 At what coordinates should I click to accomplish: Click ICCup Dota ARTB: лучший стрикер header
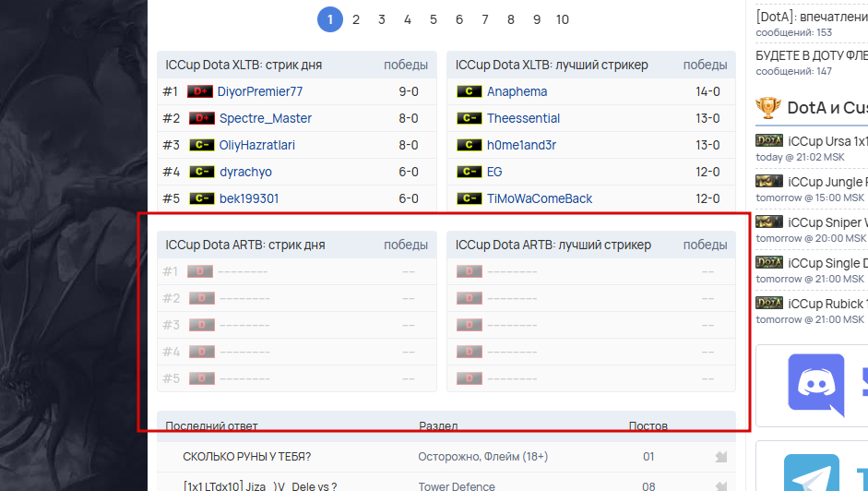553,245
